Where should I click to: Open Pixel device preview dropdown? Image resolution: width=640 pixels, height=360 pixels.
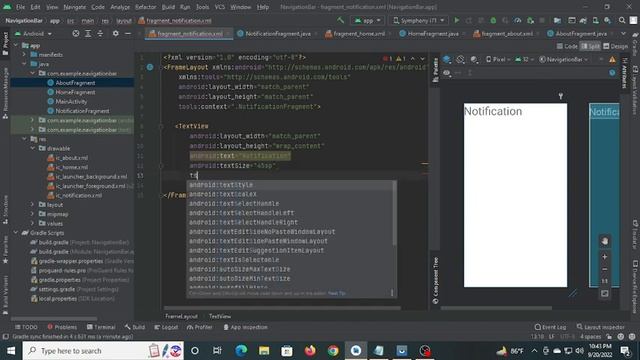click(x=498, y=60)
